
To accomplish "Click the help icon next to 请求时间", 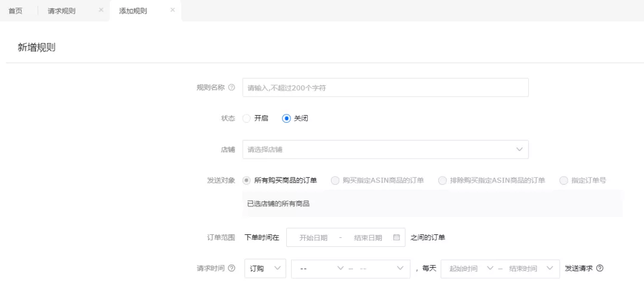I will [x=231, y=268].
